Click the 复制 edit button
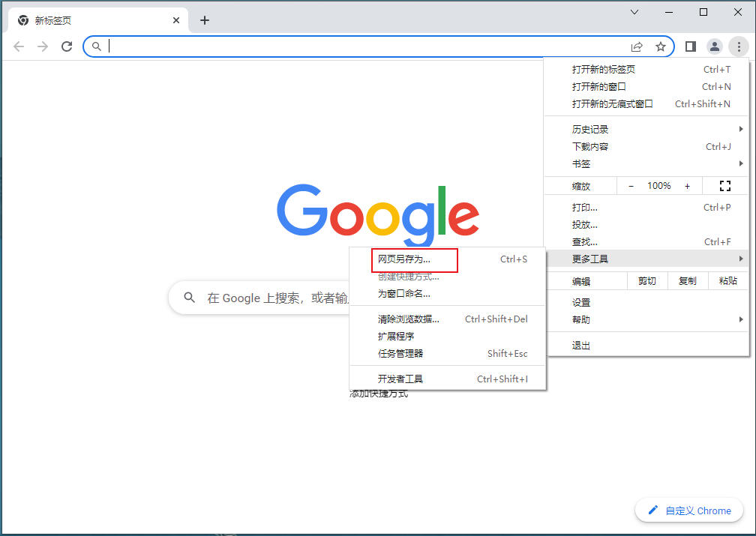This screenshot has height=536, width=756. (x=688, y=281)
